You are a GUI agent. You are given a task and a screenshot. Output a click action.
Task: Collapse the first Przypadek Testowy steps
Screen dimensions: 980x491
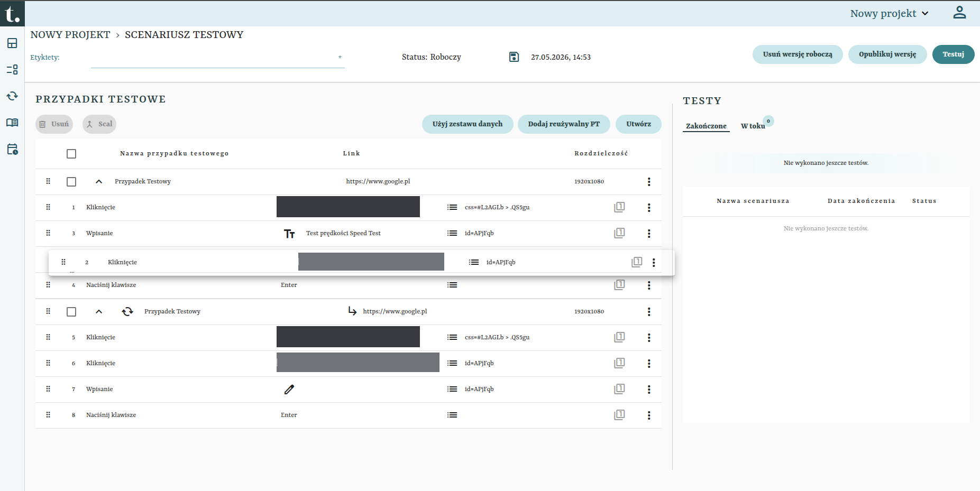coord(99,182)
